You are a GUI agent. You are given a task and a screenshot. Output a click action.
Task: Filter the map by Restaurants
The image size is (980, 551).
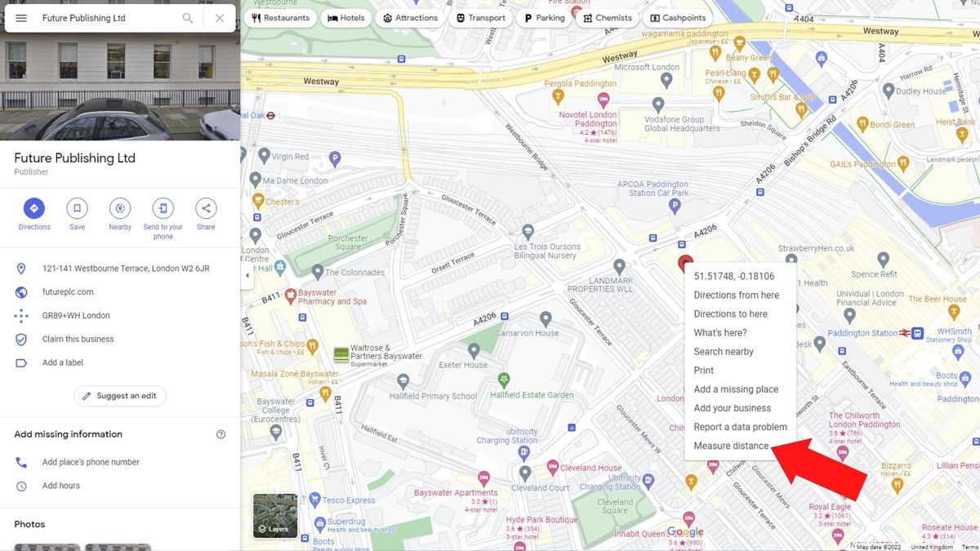click(280, 17)
